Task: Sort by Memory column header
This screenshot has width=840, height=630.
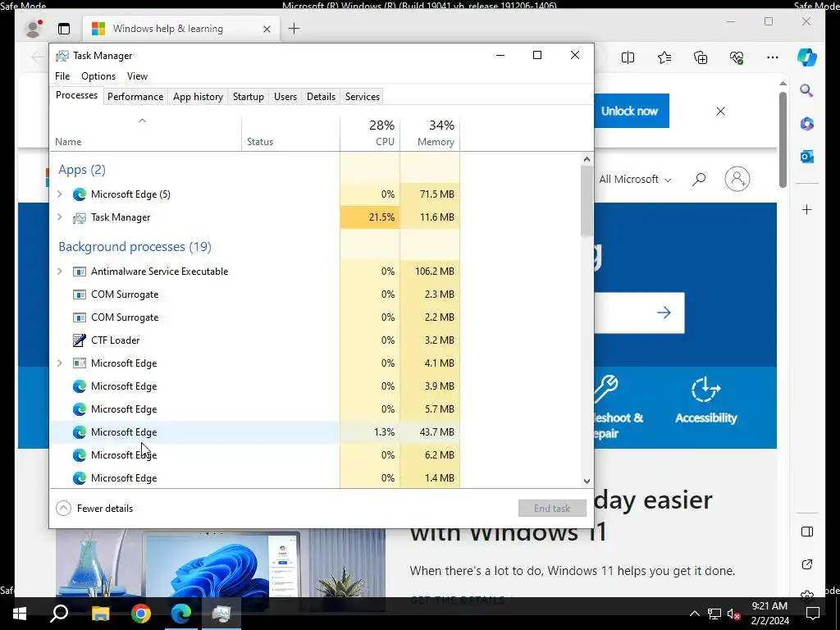Action: pos(430,132)
